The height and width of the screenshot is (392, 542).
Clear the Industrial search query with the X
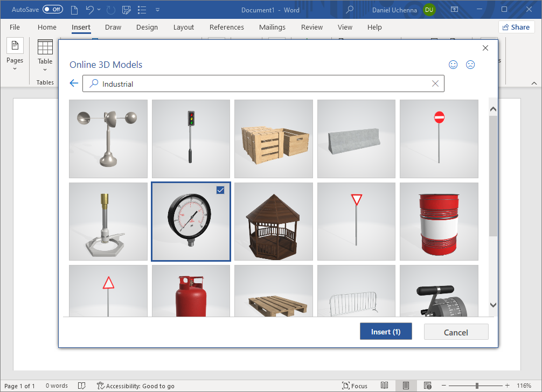click(435, 83)
